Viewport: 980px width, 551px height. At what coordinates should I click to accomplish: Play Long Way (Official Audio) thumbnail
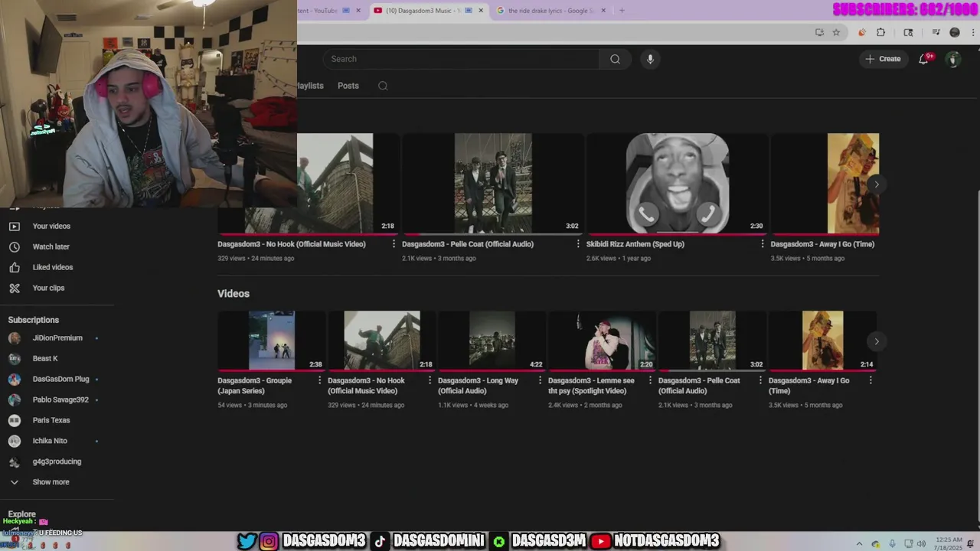[492, 341]
